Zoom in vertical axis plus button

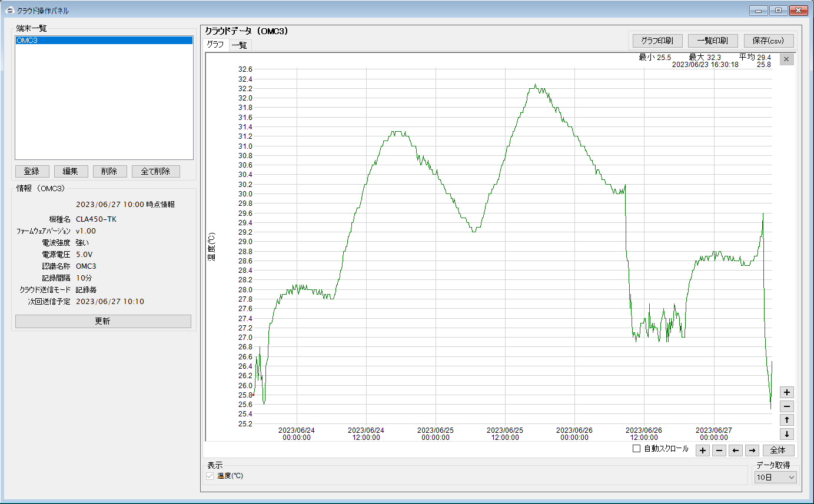(x=787, y=392)
